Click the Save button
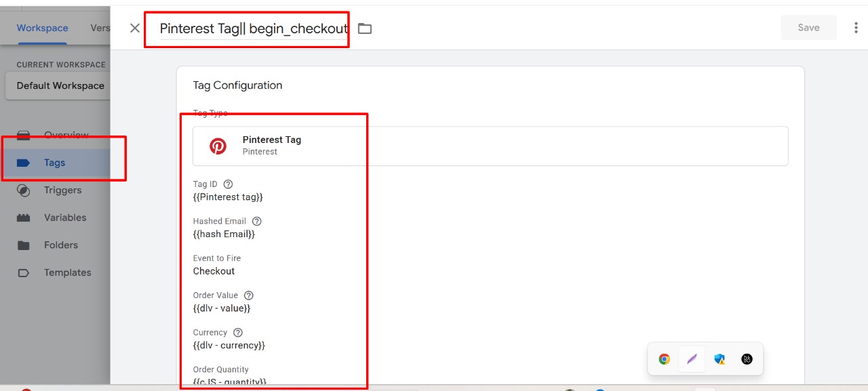 coord(808,28)
